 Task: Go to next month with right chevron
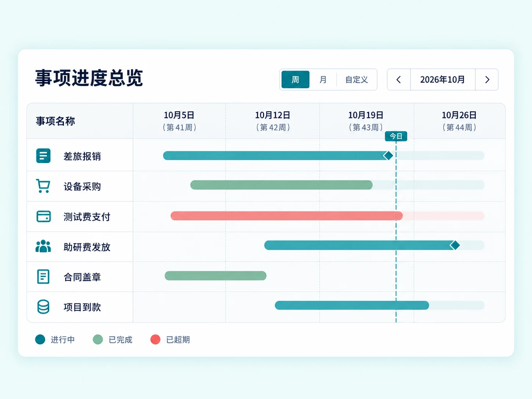(x=487, y=80)
